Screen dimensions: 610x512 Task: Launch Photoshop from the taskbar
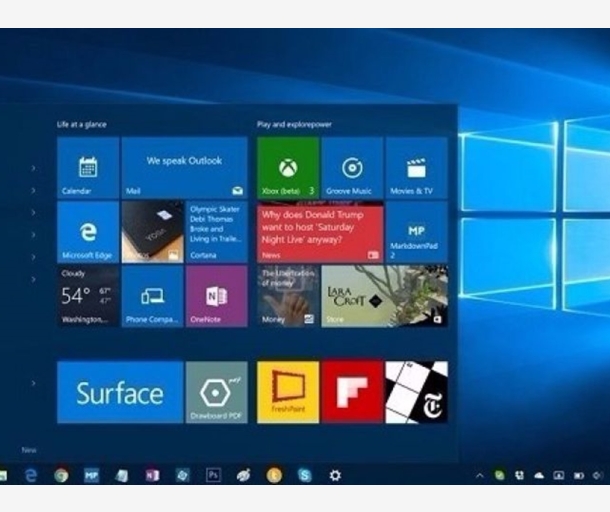[x=213, y=475]
